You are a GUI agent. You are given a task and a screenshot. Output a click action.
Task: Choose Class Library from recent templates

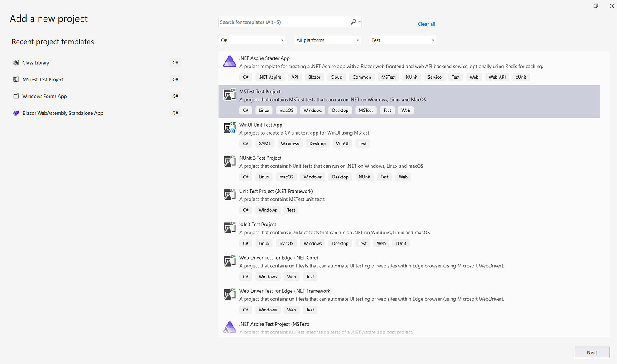tap(97, 63)
